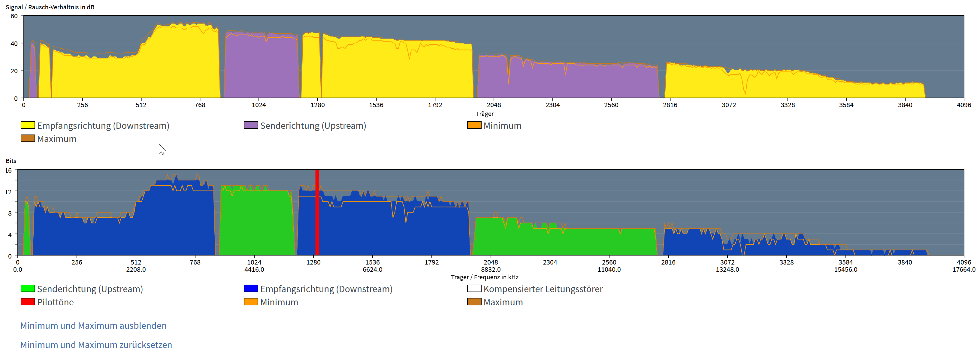The width and height of the screenshot is (980, 354).
Task: Click 'Pilottöne' legend label
Action: [x=56, y=302]
